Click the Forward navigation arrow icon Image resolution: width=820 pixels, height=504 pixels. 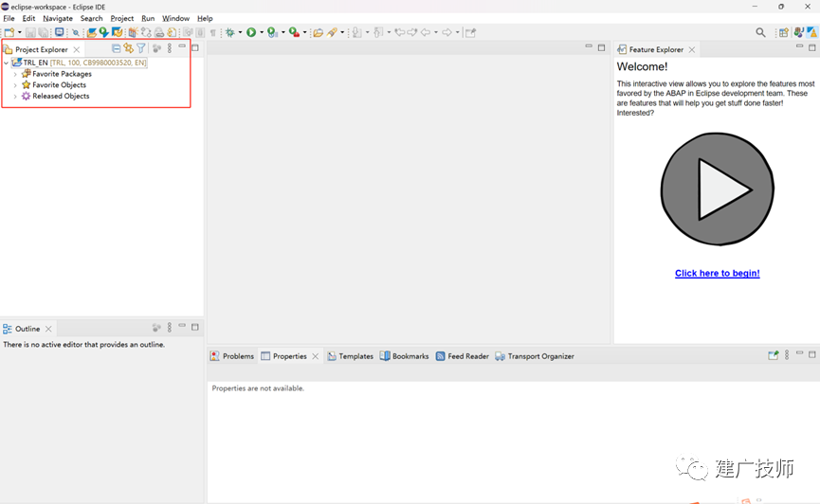coord(447,32)
